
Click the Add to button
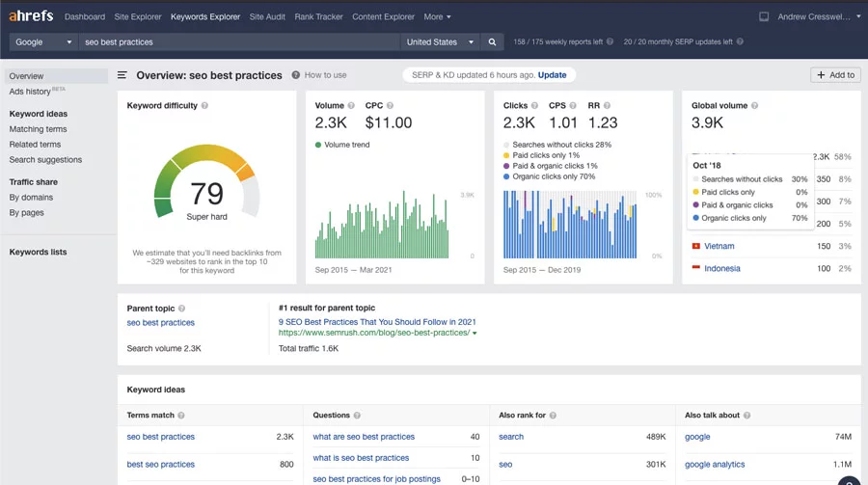(x=835, y=75)
